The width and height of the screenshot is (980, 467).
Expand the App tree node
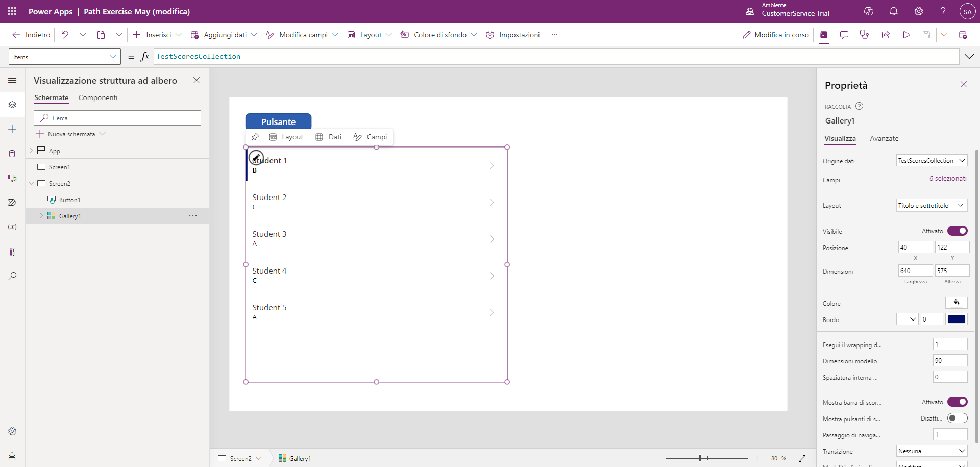coord(31,151)
